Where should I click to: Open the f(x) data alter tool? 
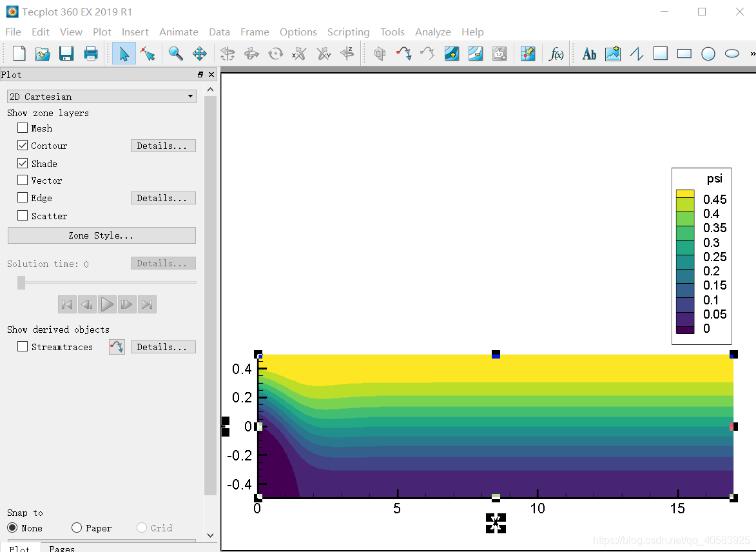[x=556, y=54]
